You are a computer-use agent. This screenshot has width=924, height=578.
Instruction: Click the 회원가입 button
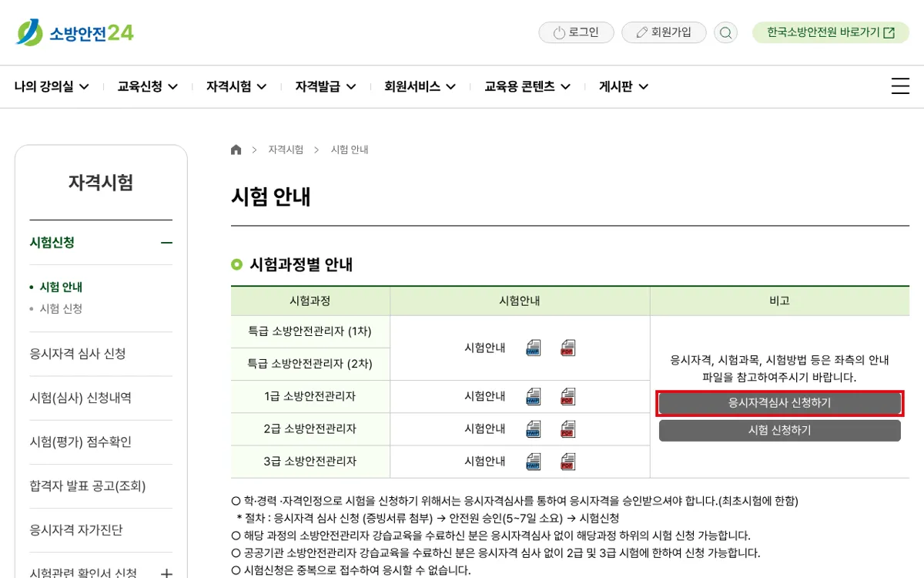664,32
